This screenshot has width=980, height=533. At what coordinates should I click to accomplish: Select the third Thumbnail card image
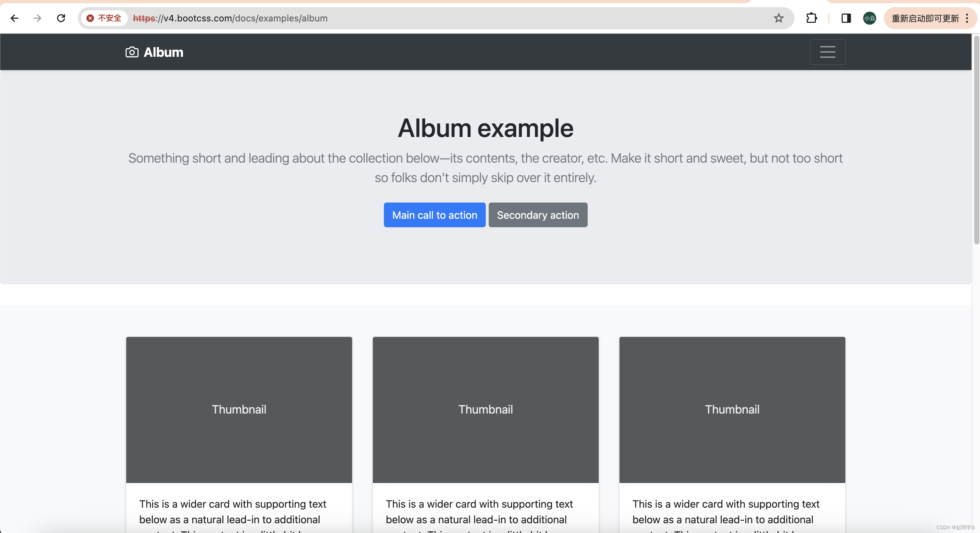pos(731,409)
